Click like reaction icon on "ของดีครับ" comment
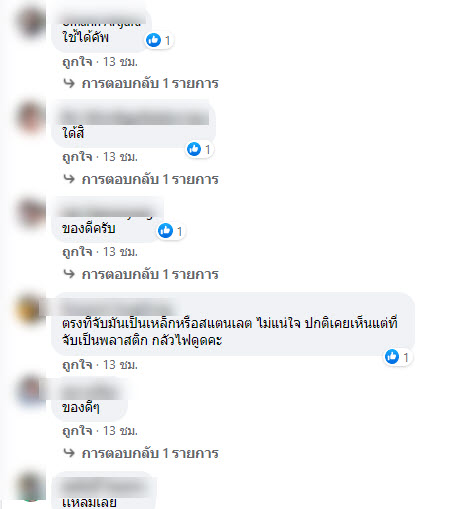449x509 pixels. coord(165,231)
